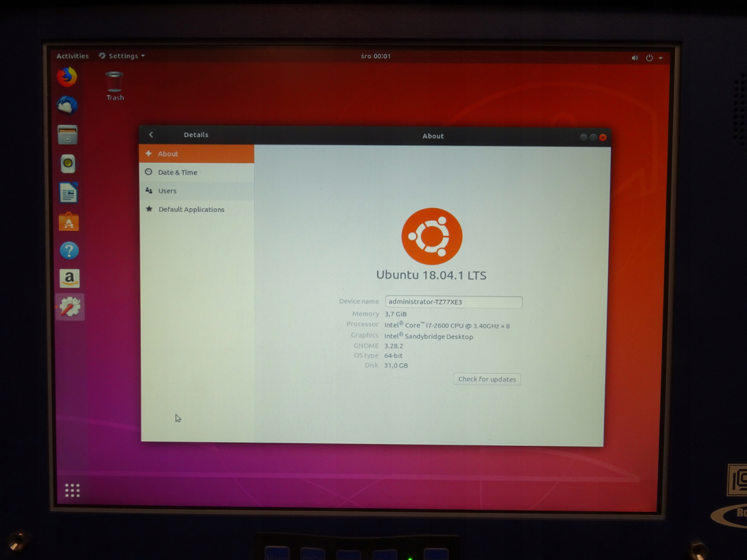
Task: Click the volume icon in top bar
Action: click(x=635, y=58)
